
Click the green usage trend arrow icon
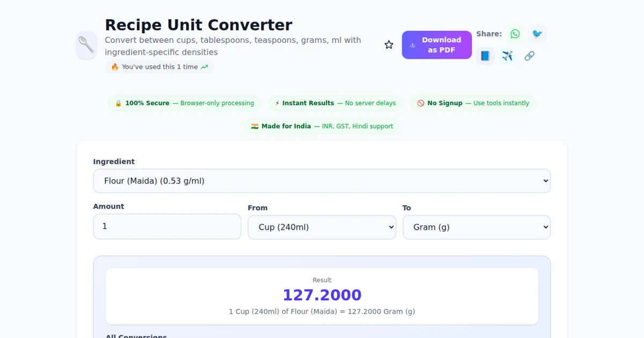tap(204, 67)
